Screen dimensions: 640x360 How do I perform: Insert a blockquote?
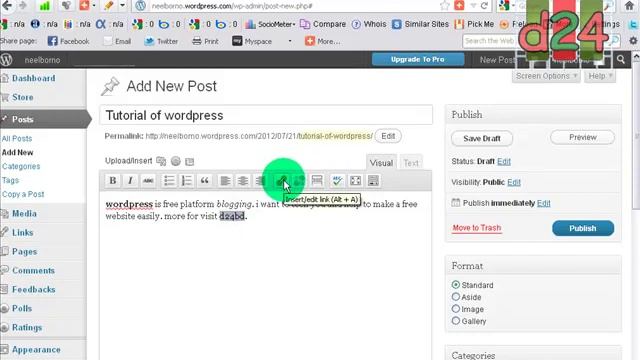[204, 181]
